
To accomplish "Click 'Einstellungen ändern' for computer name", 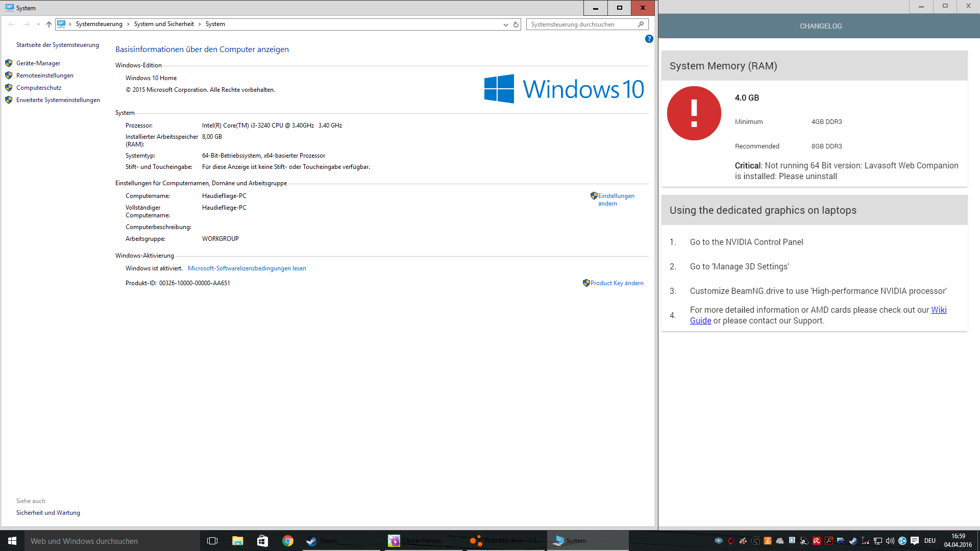I will [x=616, y=199].
